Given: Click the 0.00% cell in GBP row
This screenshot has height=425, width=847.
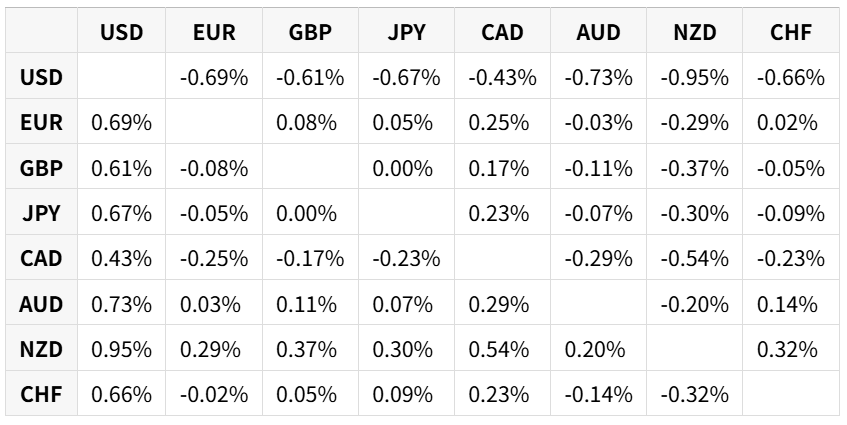Looking at the screenshot, I should click(x=406, y=168).
